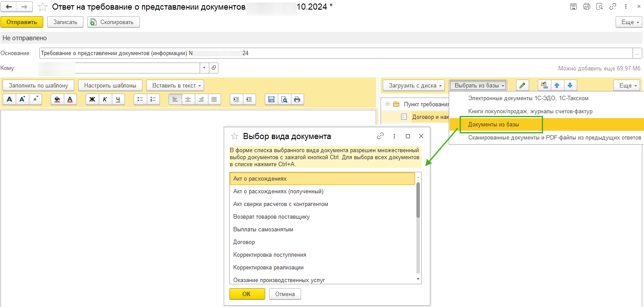Select Акт о расхождениях in list
644x307 pixels.
pyautogui.click(x=322, y=179)
